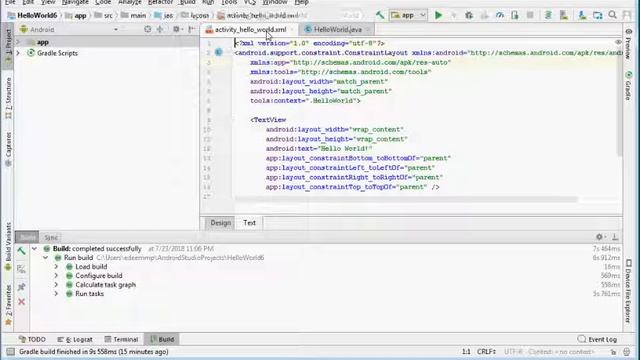Image resolution: width=640 pixels, height=360 pixels.
Task: Expand the app module node
Action: [x=18, y=42]
